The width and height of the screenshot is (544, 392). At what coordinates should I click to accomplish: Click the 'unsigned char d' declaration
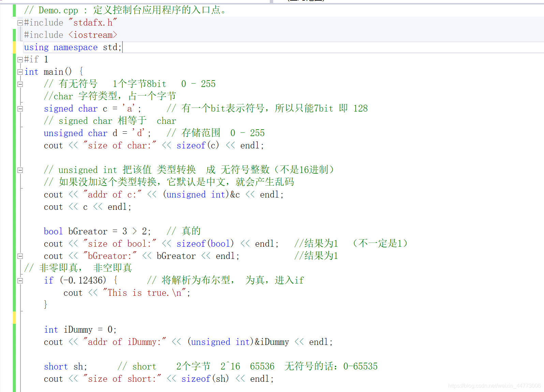point(97,133)
